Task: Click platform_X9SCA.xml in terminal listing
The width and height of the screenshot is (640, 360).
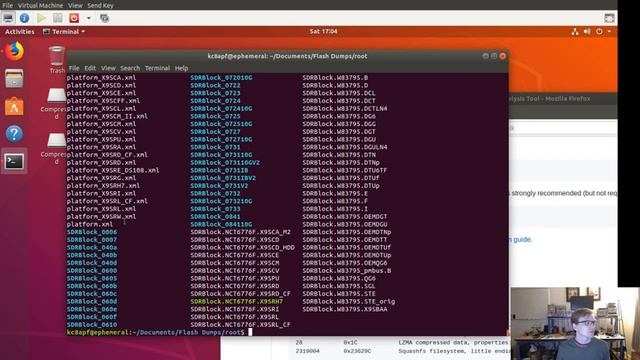Action: point(101,78)
